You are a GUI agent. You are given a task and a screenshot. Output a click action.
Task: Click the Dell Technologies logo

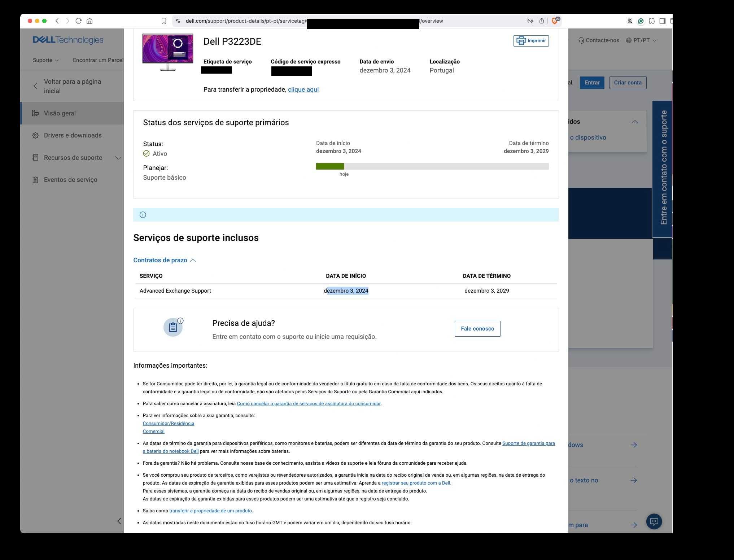[x=68, y=40]
